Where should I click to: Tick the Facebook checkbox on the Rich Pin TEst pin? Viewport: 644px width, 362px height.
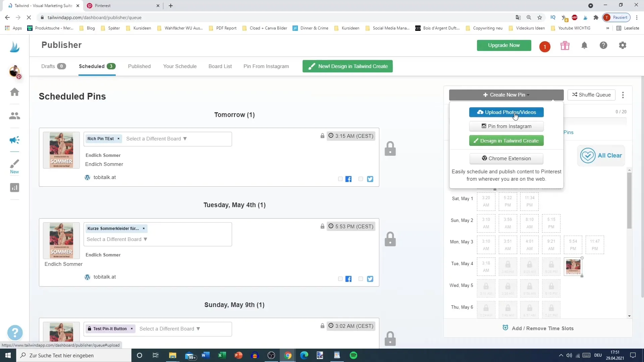coord(340,179)
